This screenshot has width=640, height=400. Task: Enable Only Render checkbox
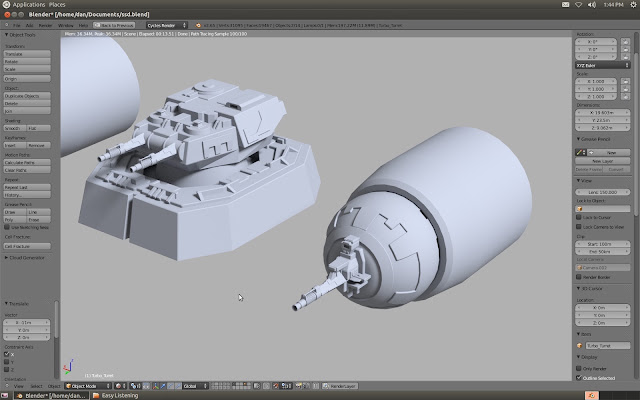578,368
